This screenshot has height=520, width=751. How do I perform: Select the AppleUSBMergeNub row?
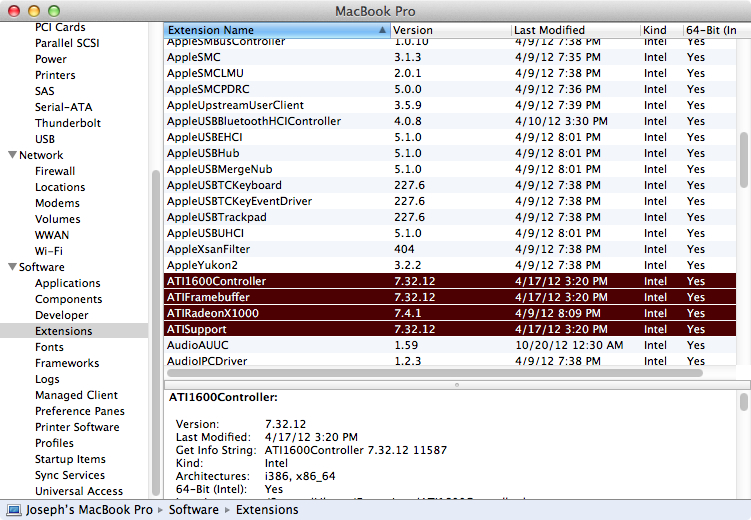pos(450,169)
